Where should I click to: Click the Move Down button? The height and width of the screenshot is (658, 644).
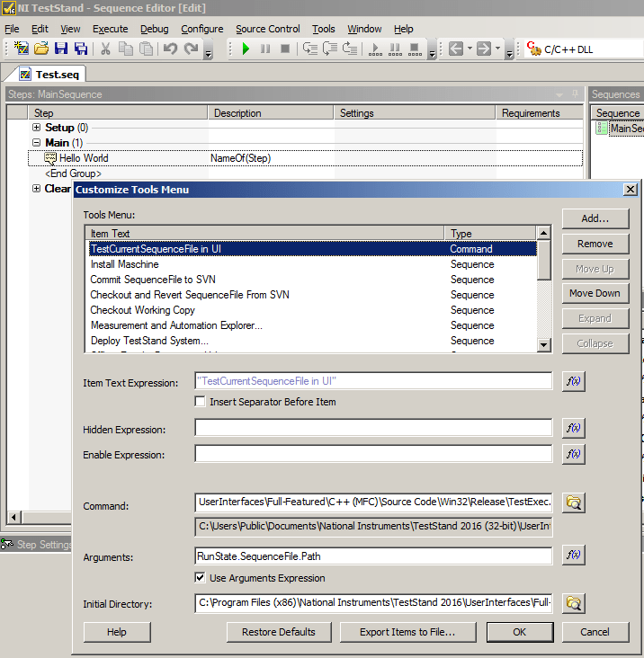595,293
